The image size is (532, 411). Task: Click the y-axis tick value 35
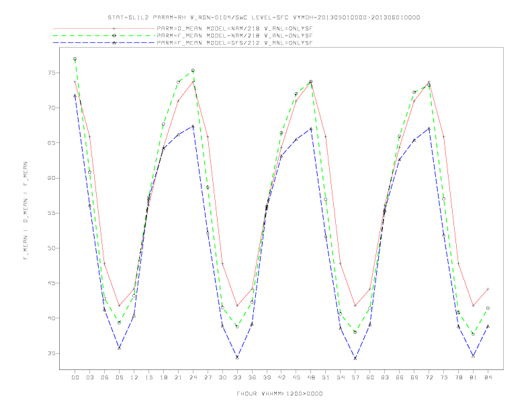pyautogui.click(x=51, y=353)
